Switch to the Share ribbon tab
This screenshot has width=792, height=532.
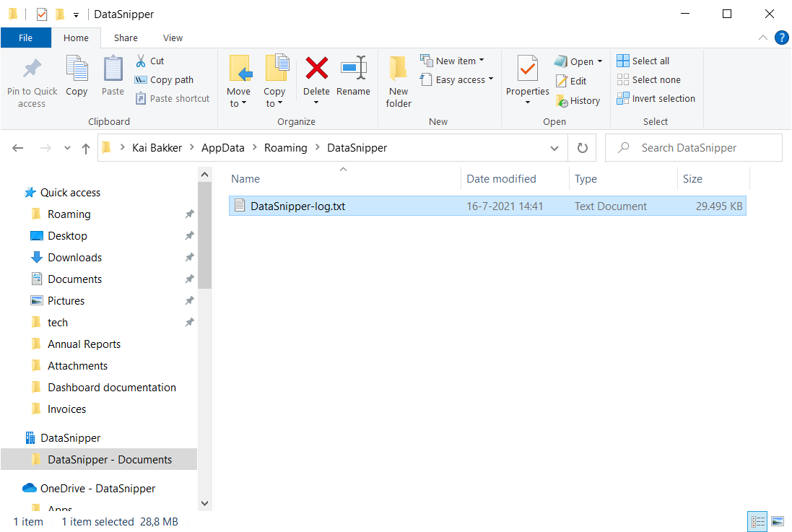[126, 38]
